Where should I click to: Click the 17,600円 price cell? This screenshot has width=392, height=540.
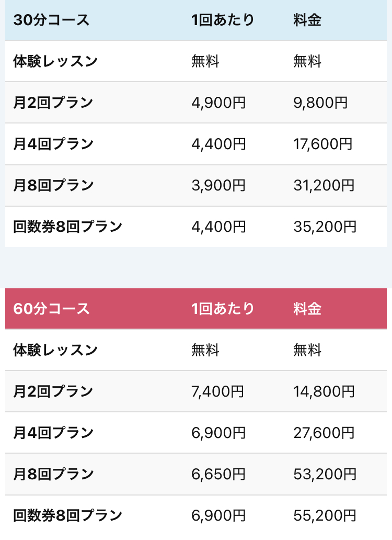coord(323,144)
